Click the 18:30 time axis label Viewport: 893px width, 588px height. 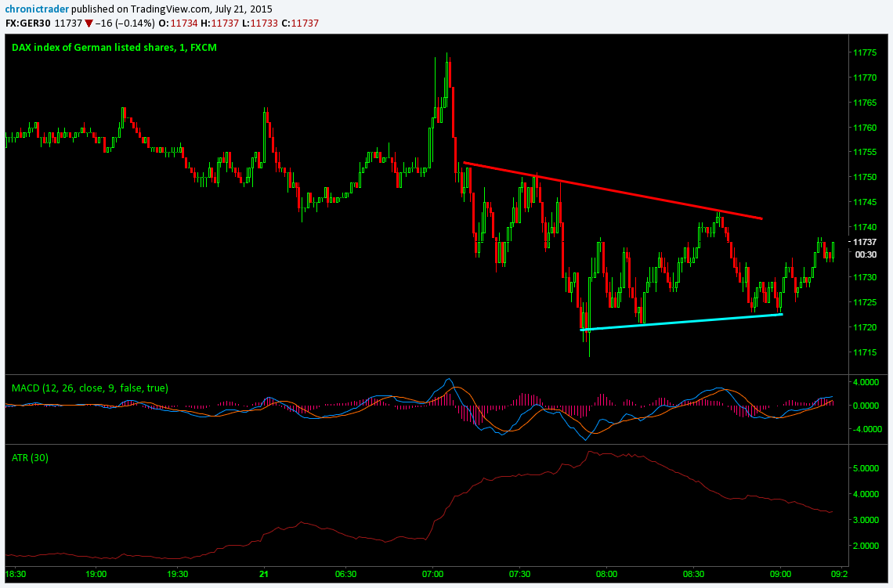[15, 574]
